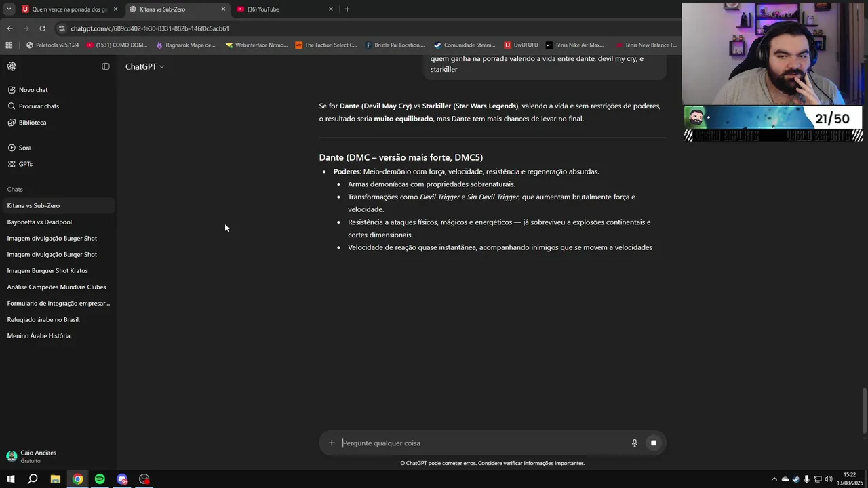Click the ChatGPT logo in sidebar

12,66
